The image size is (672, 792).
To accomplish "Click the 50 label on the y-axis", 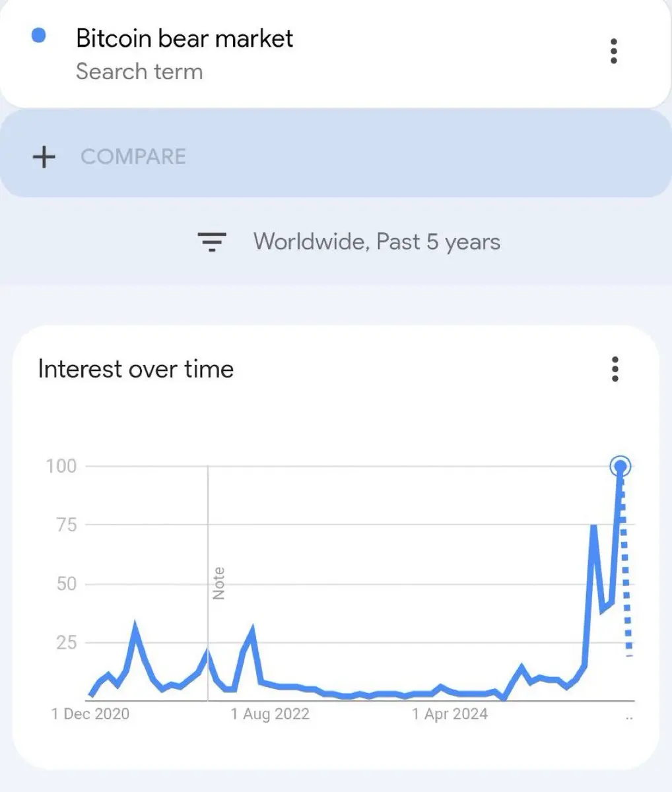I will click(x=67, y=584).
